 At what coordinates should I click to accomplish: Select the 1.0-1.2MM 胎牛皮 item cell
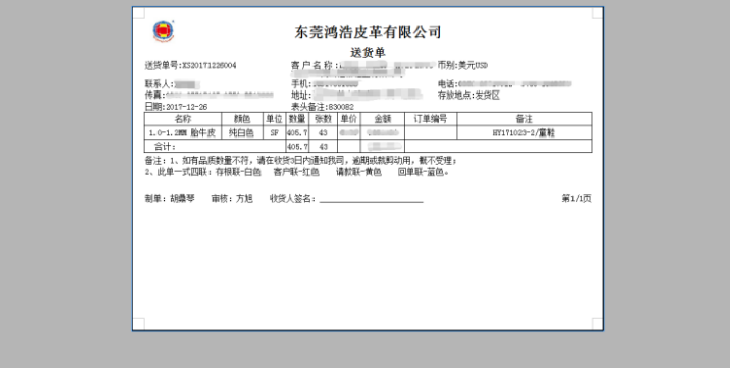click(x=183, y=133)
